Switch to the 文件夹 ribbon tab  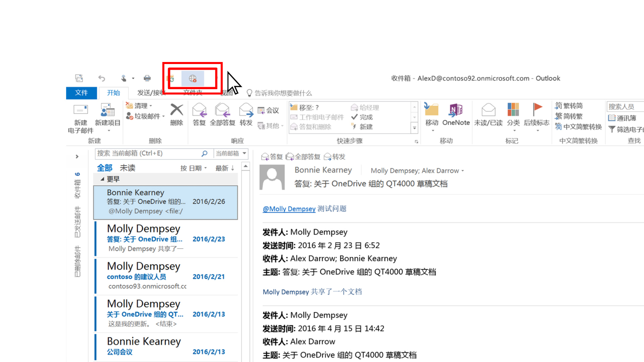tap(193, 93)
